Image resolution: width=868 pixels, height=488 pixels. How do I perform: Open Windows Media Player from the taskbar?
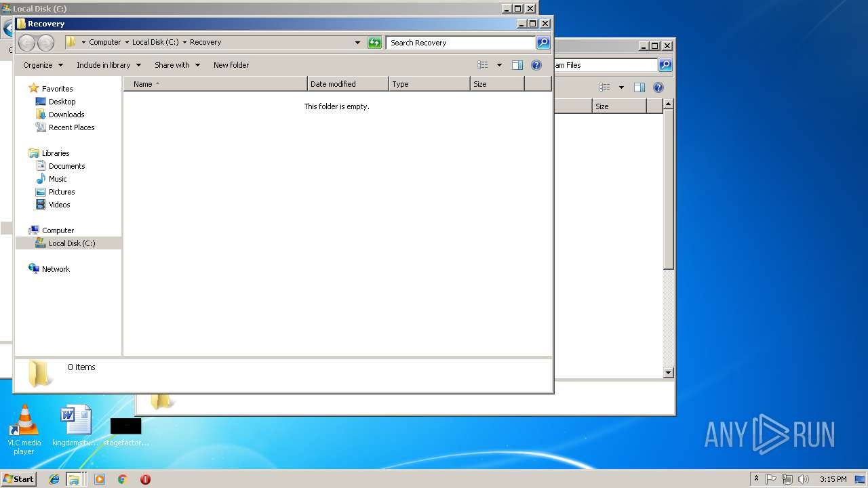100,479
